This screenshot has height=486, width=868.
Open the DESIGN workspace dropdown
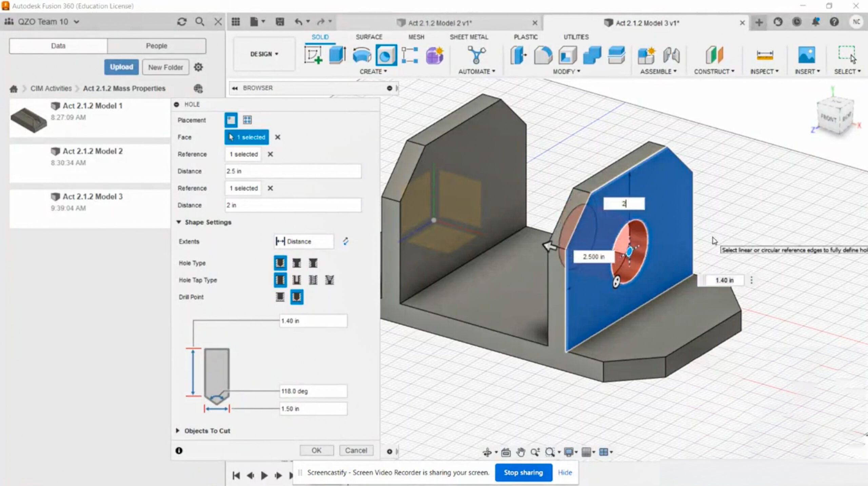tap(264, 54)
